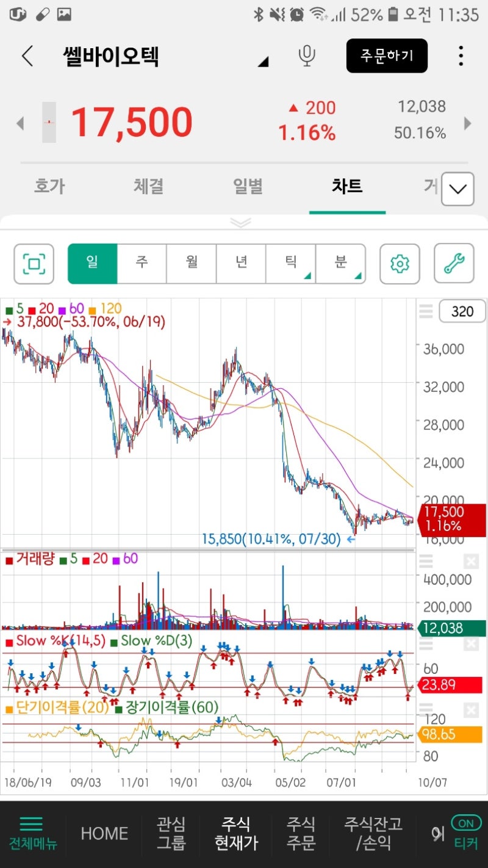Tap the 120-day moving average legend
488x868 pixels.
(106, 309)
